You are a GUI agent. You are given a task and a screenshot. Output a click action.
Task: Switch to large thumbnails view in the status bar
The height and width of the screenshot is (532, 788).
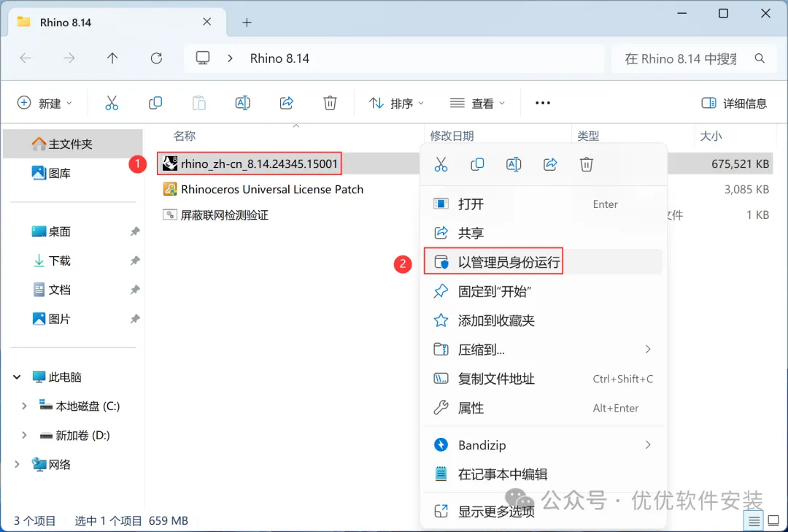[x=774, y=521]
